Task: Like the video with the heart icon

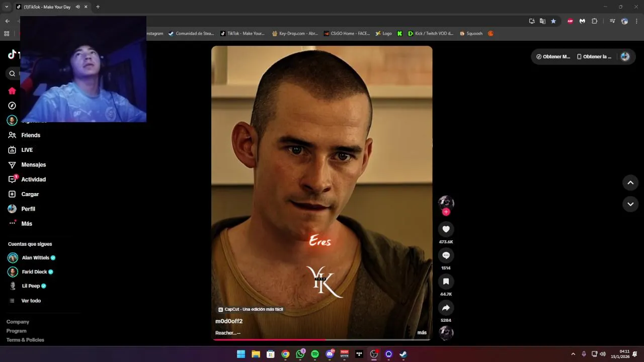Action: 446,229
